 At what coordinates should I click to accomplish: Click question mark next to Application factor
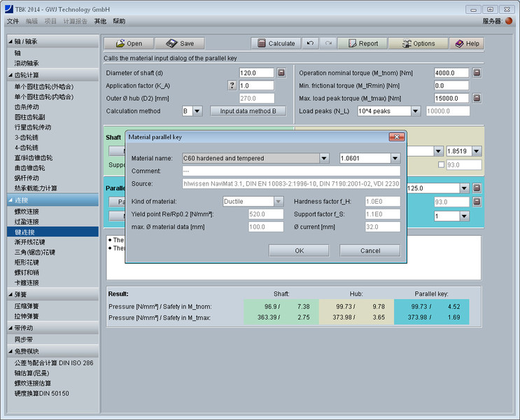pos(232,85)
